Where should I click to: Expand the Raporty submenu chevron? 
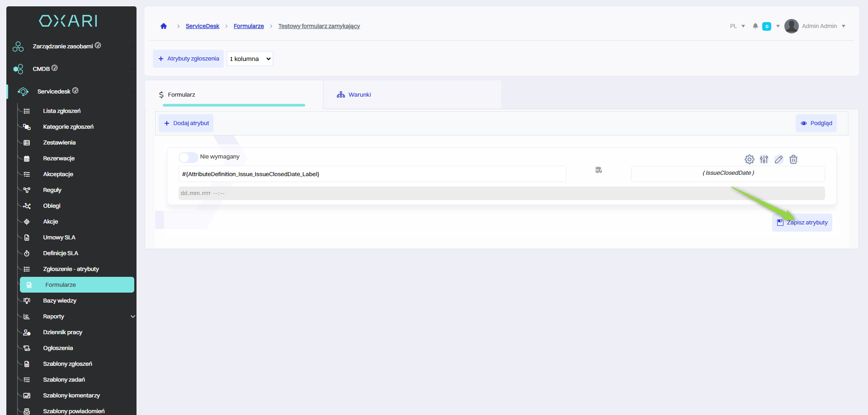pos(132,317)
